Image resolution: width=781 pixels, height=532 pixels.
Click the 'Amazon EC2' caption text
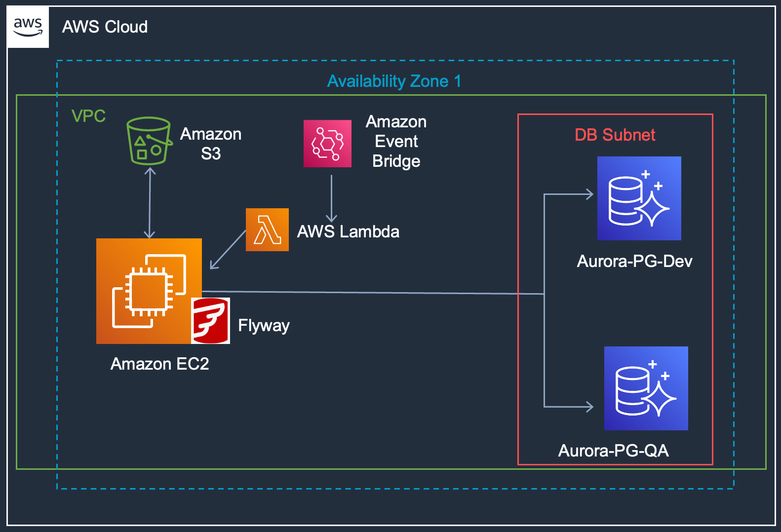click(159, 364)
